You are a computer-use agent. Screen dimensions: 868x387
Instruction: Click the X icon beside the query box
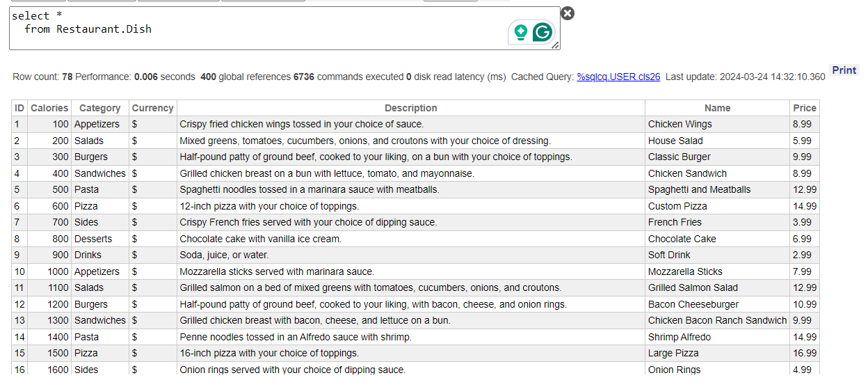tap(568, 13)
